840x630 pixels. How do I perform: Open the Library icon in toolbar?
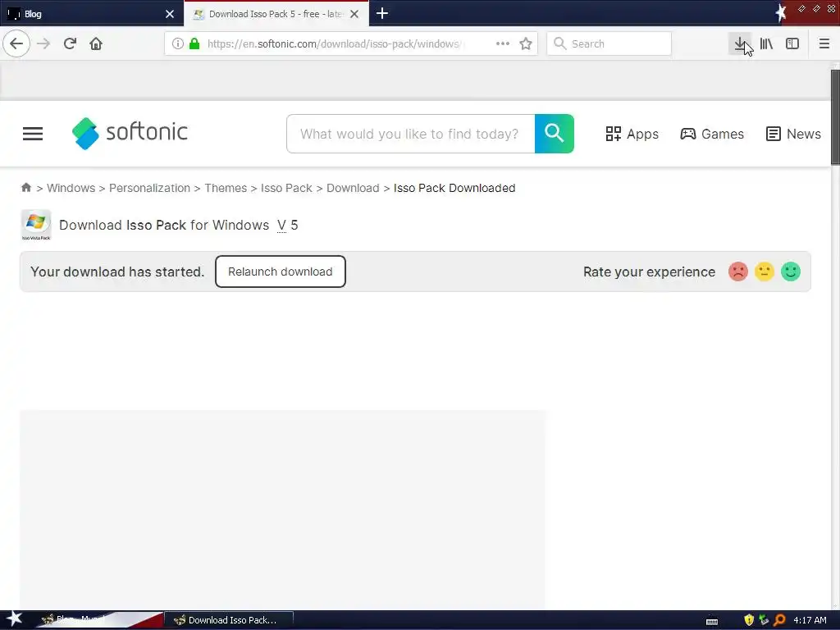coord(767,44)
